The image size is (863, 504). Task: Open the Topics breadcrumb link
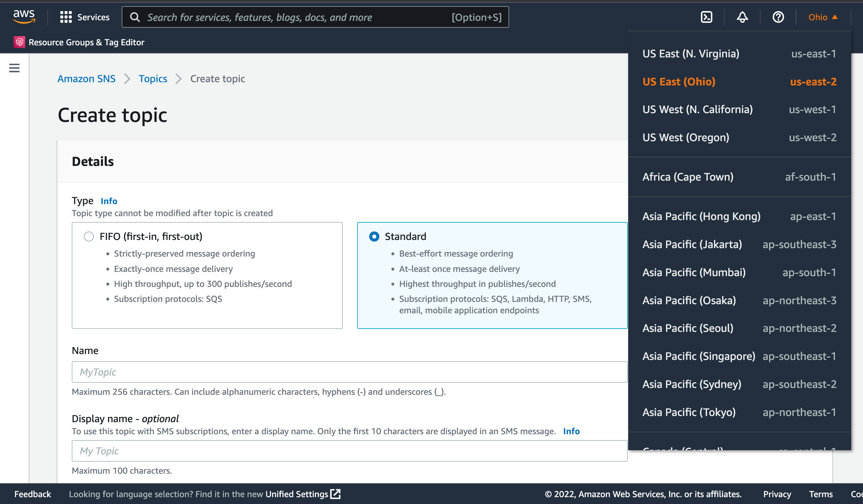point(153,79)
